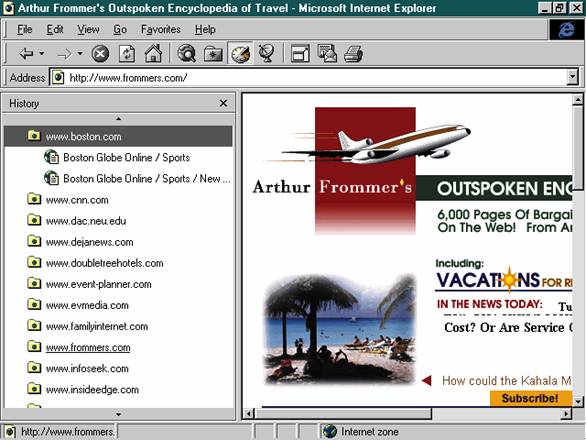Image resolution: width=586 pixels, height=440 pixels.
Task: Open the Back button history dropdown arrow
Action: [42, 54]
